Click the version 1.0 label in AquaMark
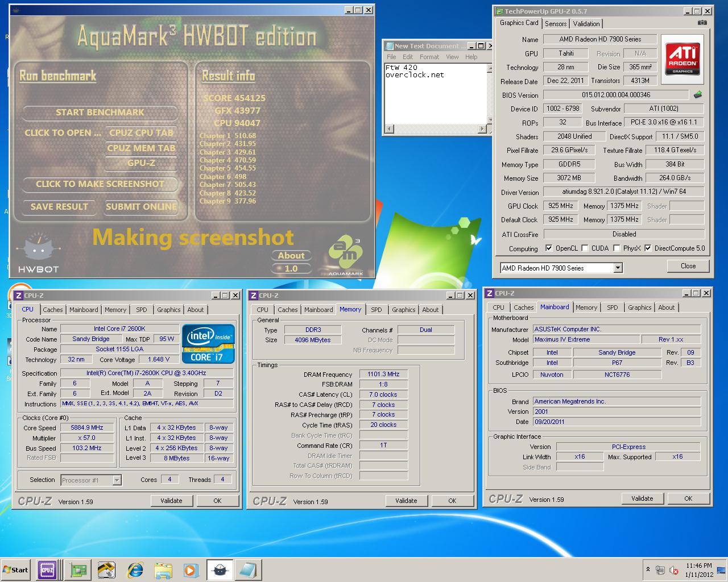Screen dimensions: 728x582 [291, 268]
